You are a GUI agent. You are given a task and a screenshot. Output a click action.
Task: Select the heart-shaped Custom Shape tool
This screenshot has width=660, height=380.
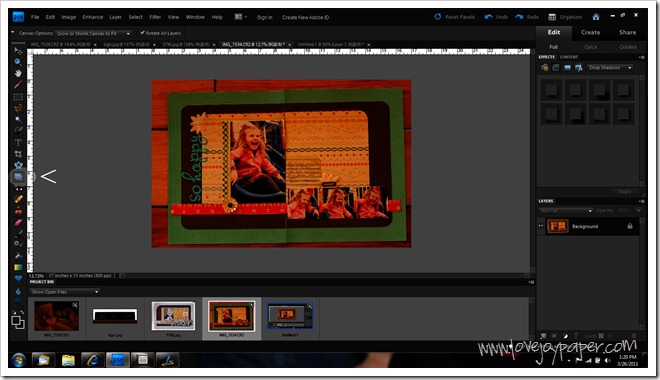click(18, 278)
